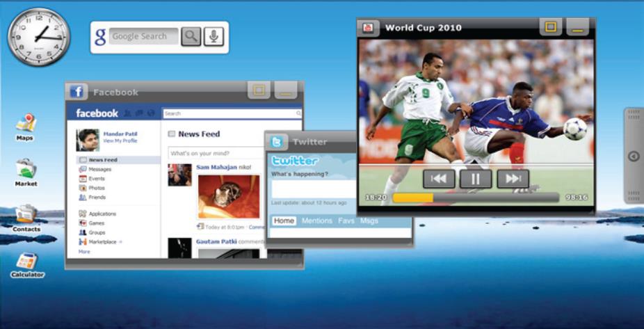Focus the Twitter What's happening box
The width and height of the screenshot is (644, 329).
[314, 189]
